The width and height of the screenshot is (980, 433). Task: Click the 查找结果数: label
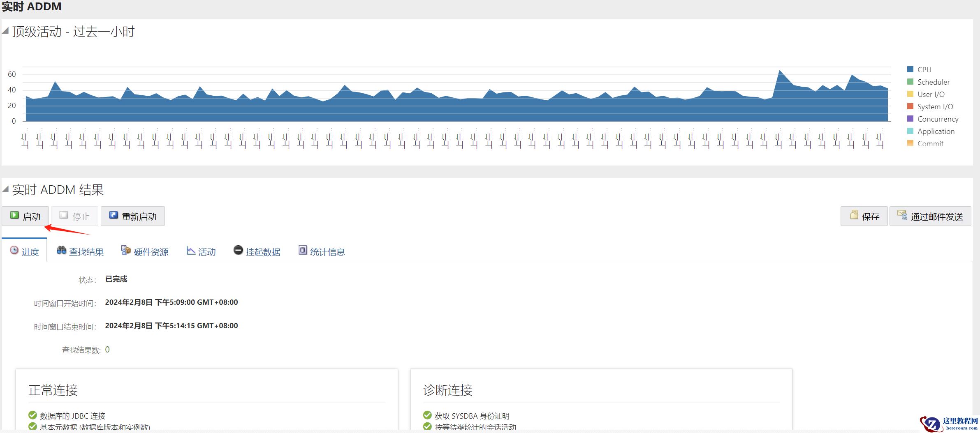pyautogui.click(x=81, y=350)
